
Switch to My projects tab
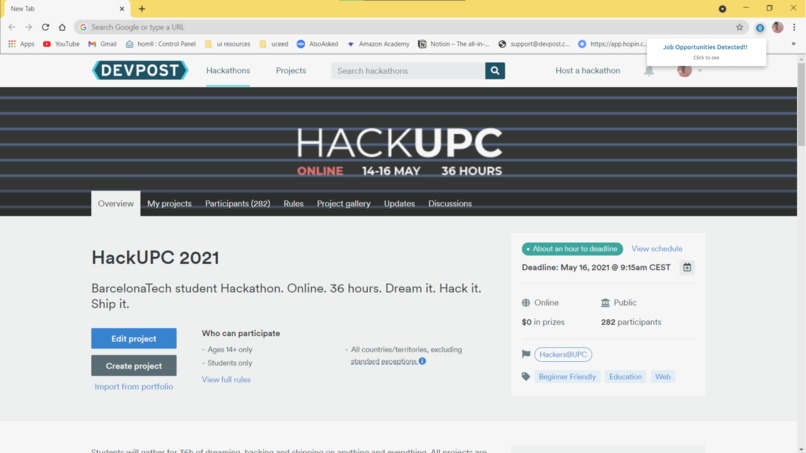(169, 204)
